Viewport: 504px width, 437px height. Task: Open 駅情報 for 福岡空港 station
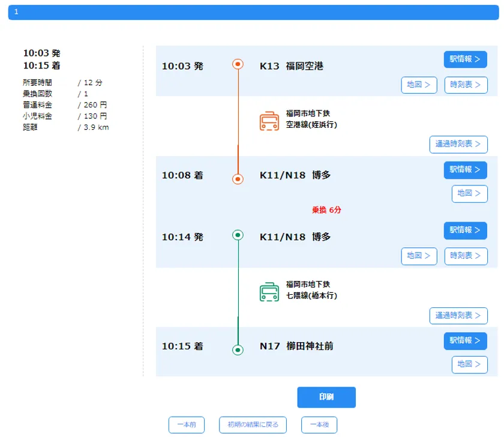click(x=465, y=59)
